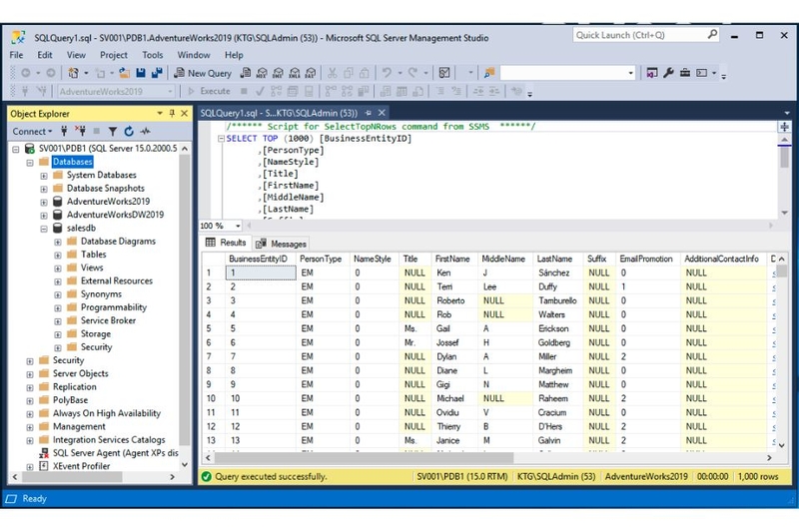This screenshot has width=799, height=532.
Task: Click the New Project icon in toolbar
Action: click(x=73, y=73)
